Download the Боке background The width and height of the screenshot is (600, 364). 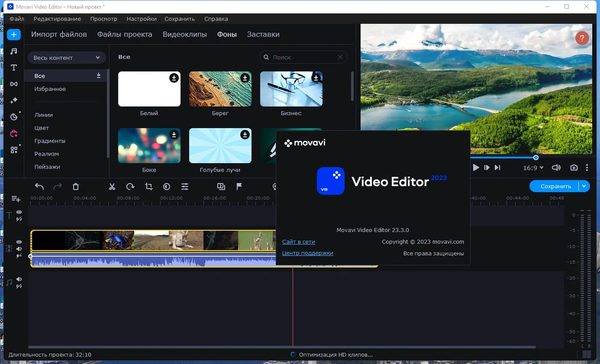pos(173,135)
